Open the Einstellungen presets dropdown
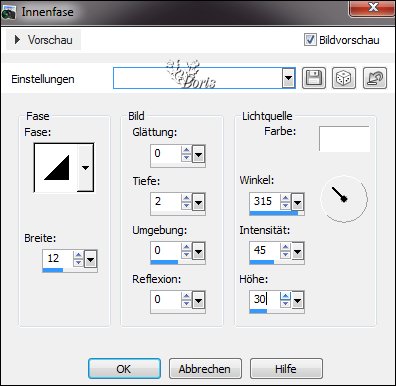The width and height of the screenshot is (396, 386). [289, 79]
